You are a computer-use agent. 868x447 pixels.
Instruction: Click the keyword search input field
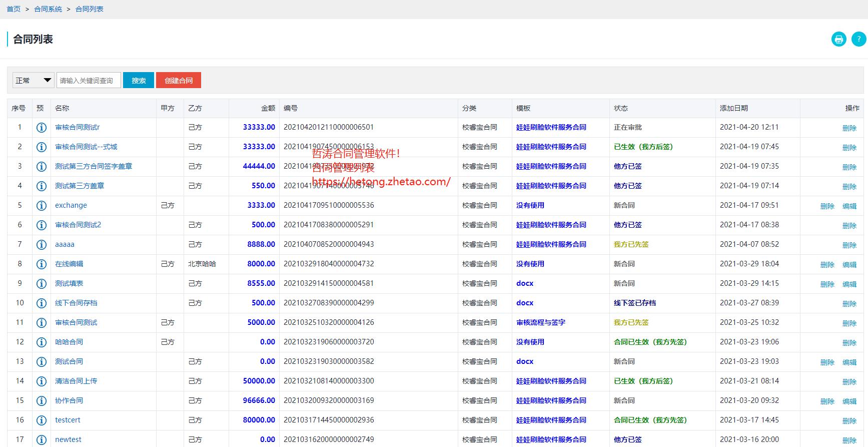click(89, 80)
